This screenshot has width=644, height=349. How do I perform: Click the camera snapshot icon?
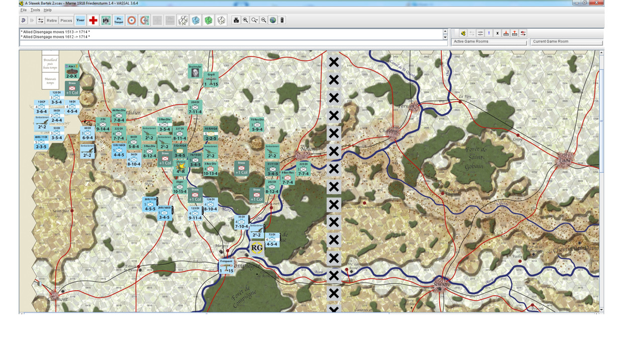coord(236,20)
